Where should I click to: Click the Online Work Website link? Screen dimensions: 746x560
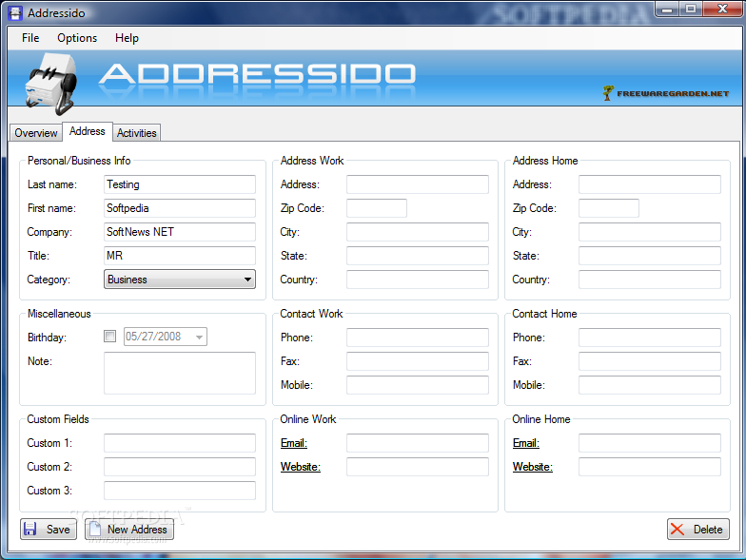pyautogui.click(x=301, y=467)
